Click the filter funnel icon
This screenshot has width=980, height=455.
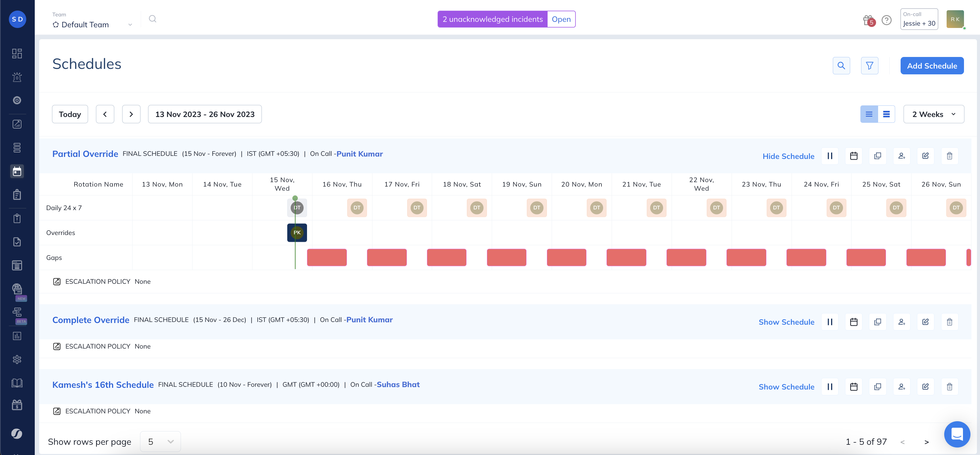pyautogui.click(x=869, y=66)
